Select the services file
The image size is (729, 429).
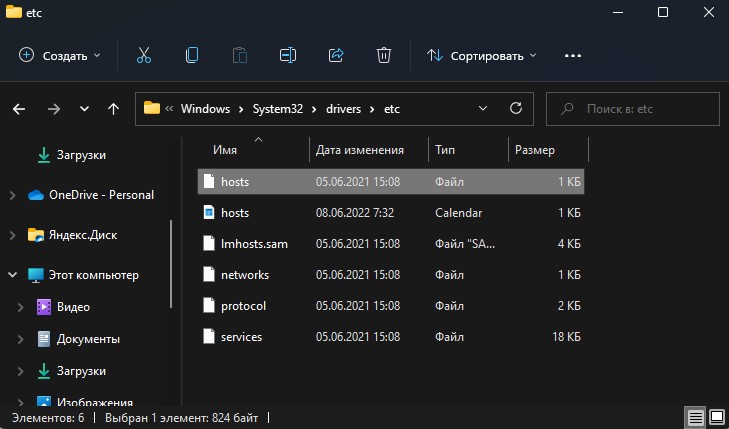click(391, 337)
